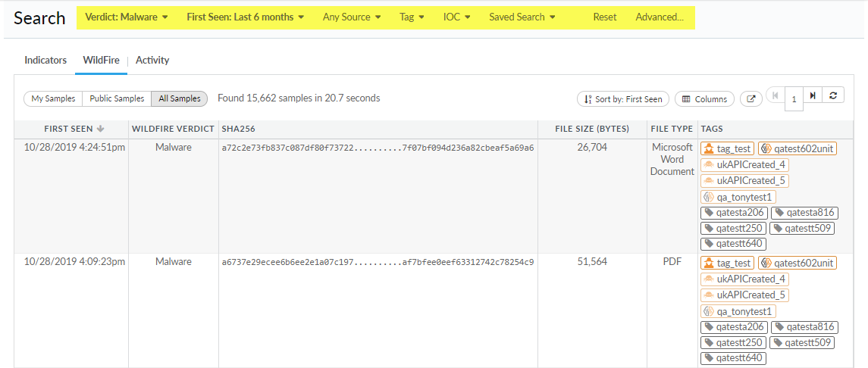This screenshot has width=868, height=368.
Task: Expand the First Seen: Last 6 months dropdown
Action: coord(245,17)
